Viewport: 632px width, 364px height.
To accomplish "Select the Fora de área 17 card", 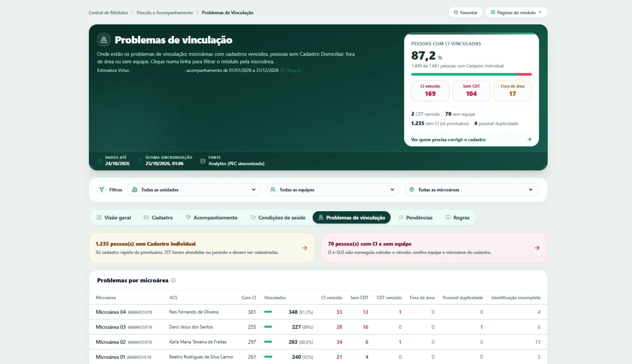I will [x=512, y=91].
